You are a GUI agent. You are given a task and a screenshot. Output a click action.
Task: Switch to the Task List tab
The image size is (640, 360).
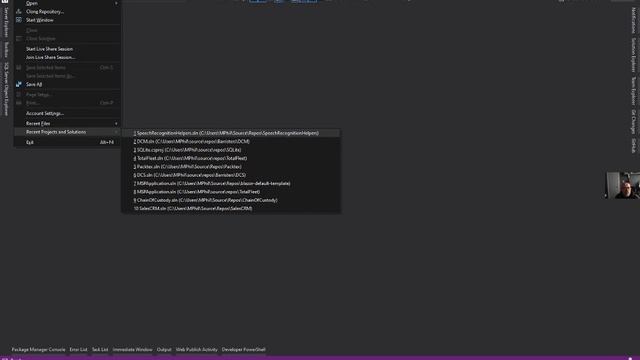100,349
